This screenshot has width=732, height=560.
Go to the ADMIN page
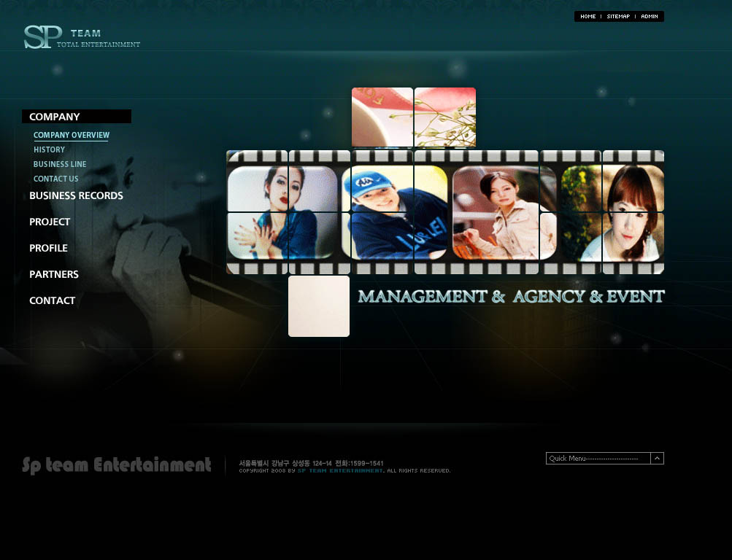(650, 16)
